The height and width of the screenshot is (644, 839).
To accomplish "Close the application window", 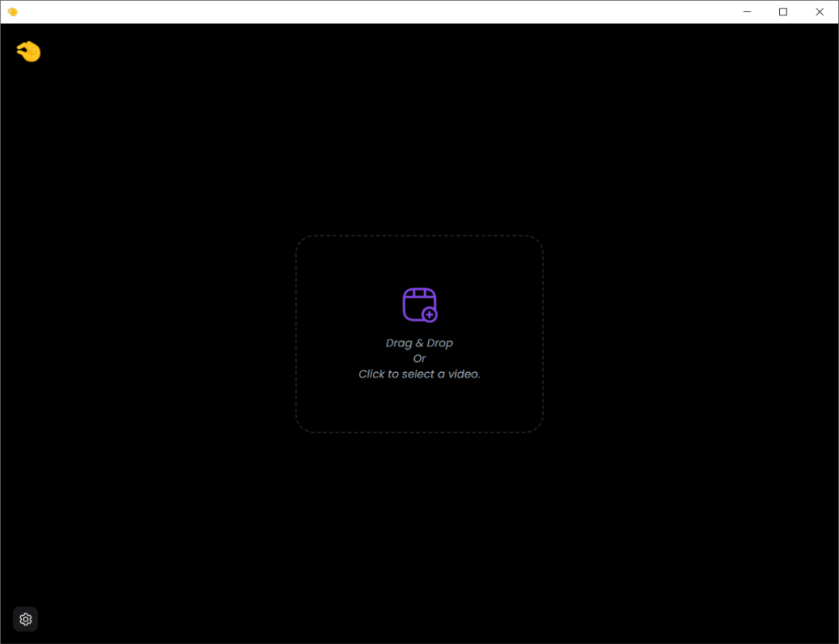I will (820, 12).
